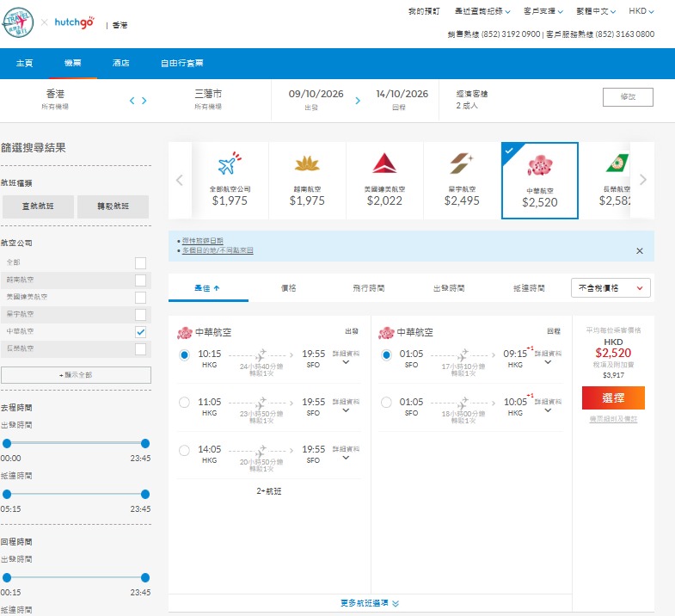
Task: Open the recent search history dropdown
Action: point(482,11)
